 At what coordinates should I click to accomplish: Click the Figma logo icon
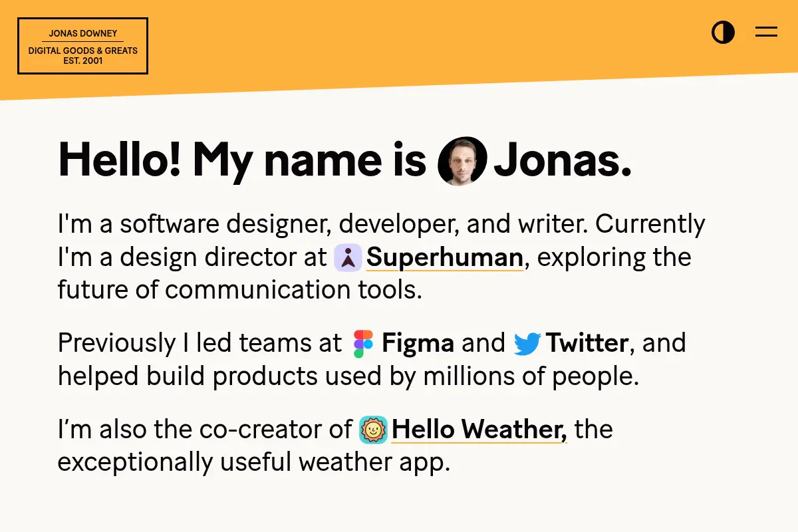point(363,343)
